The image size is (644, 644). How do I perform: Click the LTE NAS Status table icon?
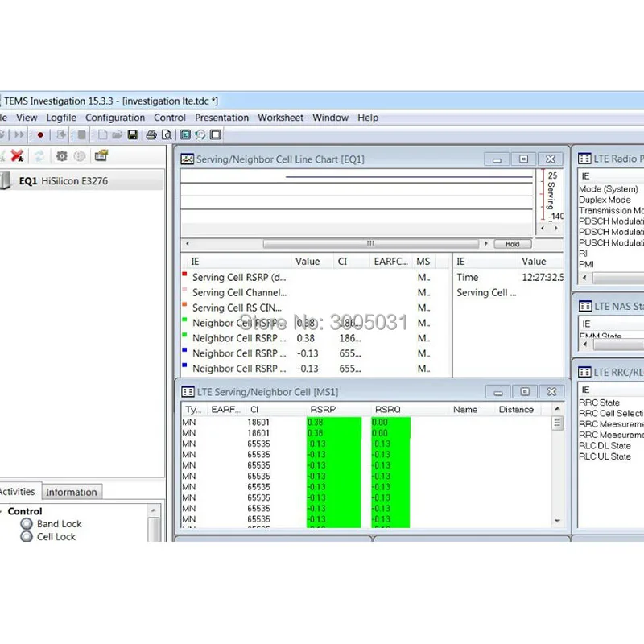[x=585, y=307]
